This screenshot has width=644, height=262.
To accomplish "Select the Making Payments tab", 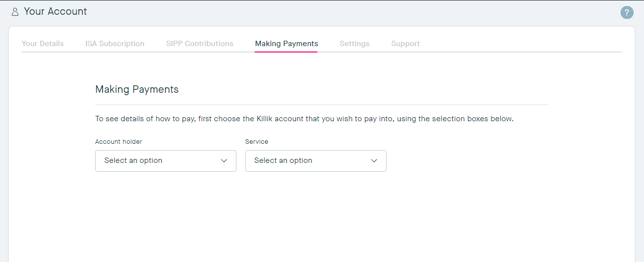I will point(286,44).
